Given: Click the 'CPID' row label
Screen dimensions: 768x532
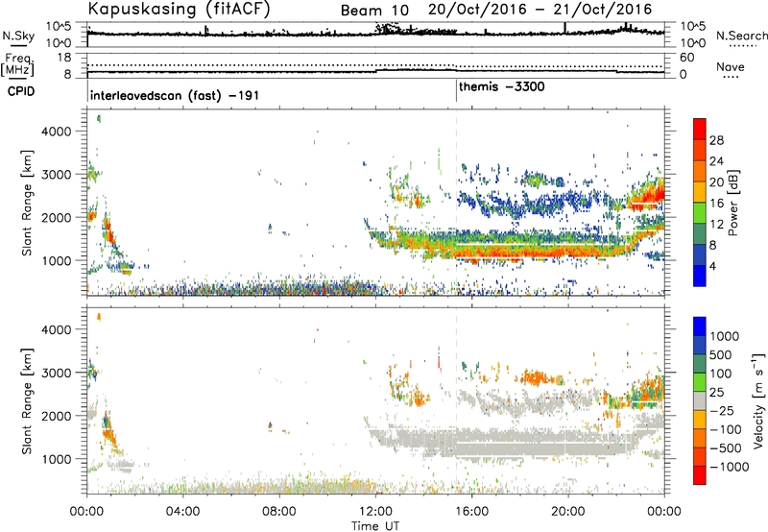Looking at the screenshot, I should pyautogui.click(x=21, y=91).
